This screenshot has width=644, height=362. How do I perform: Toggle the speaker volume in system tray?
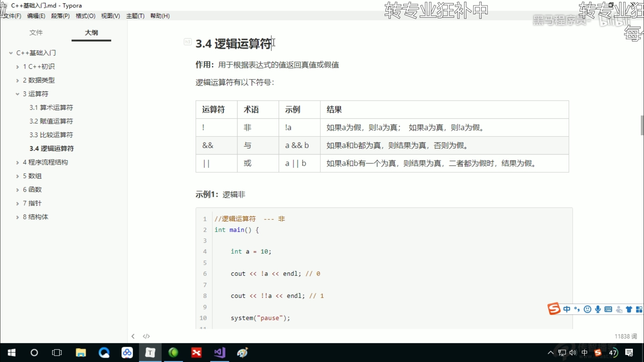[x=573, y=353]
